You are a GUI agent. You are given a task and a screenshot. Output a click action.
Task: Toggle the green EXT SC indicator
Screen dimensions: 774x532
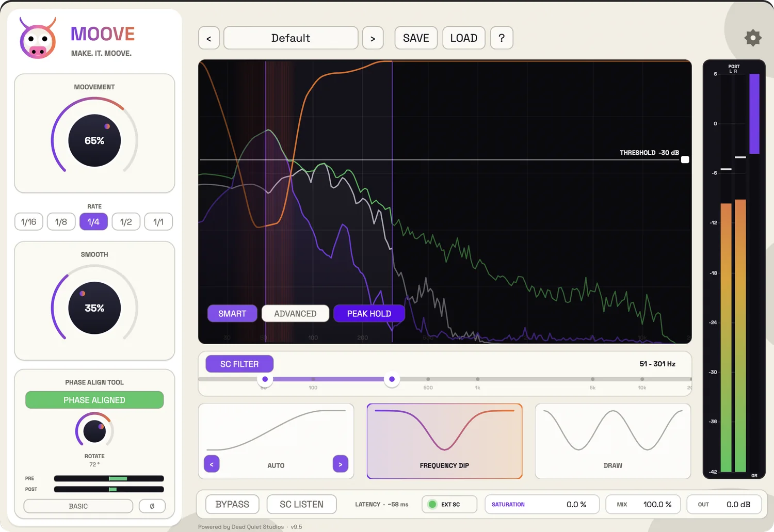click(x=432, y=504)
